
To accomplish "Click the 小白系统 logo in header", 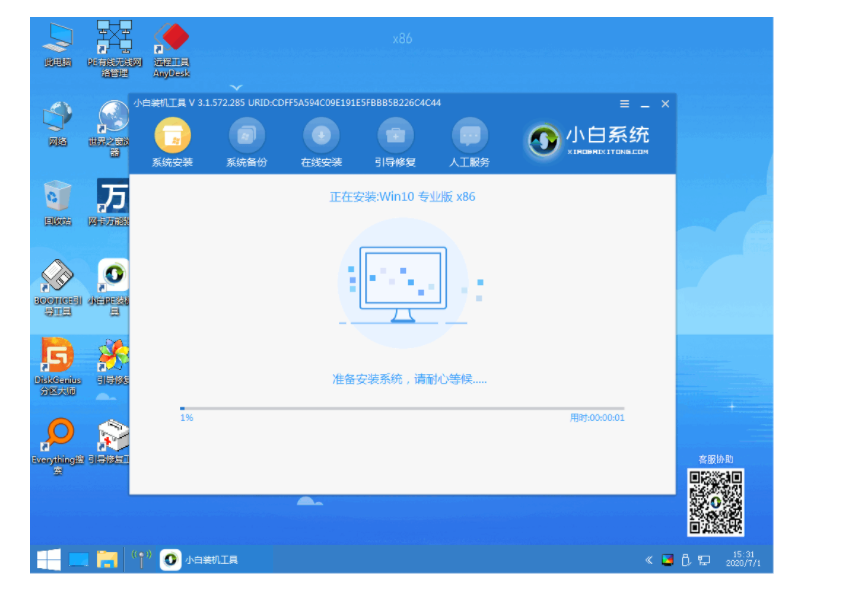I will [x=590, y=139].
